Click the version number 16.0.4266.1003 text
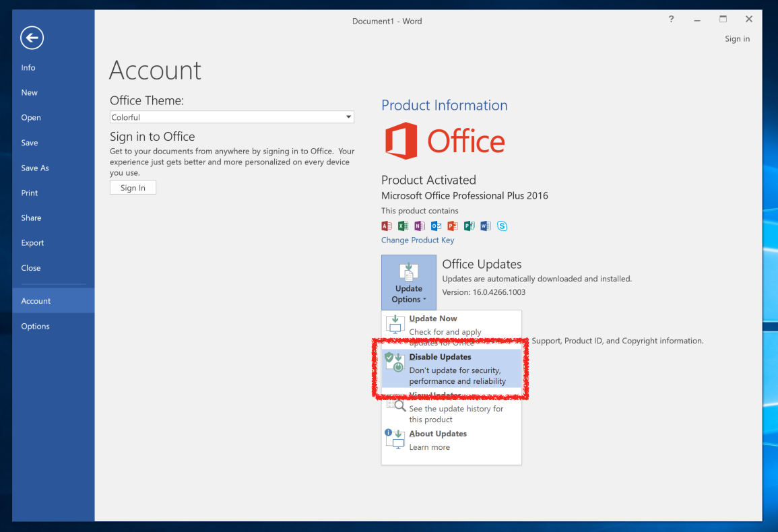Viewport: 778px width, 532px height. click(498, 292)
